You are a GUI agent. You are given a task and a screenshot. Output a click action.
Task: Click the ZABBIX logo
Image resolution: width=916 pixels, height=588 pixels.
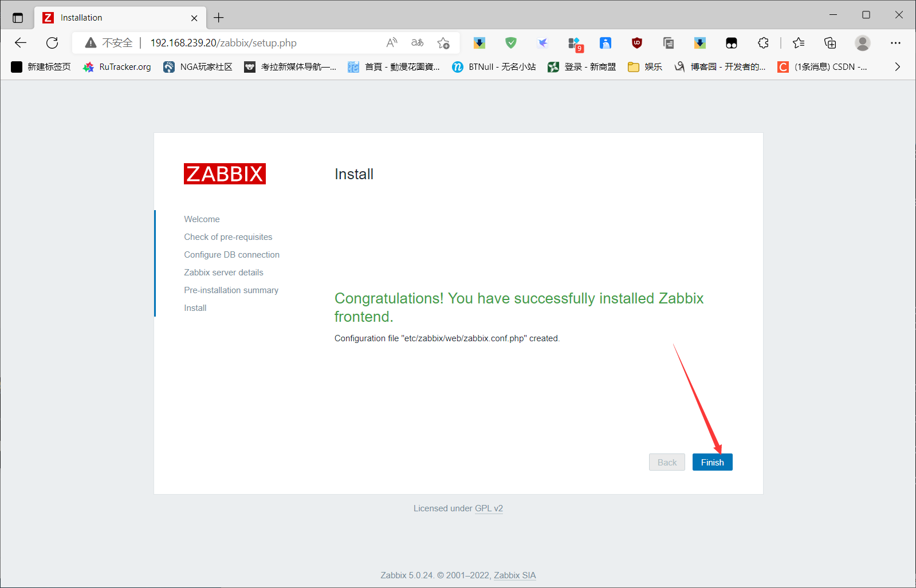point(225,174)
